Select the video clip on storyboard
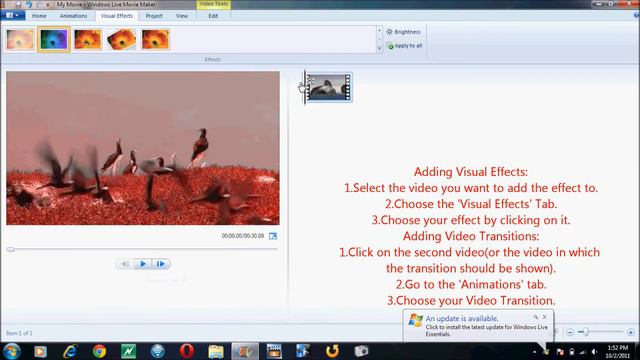Image resolution: width=640 pixels, height=360 pixels. click(329, 87)
